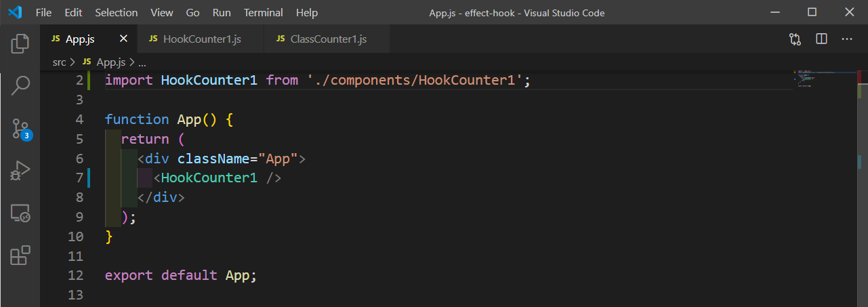Close the App.js tab
The image size is (868, 307).
click(x=123, y=39)
